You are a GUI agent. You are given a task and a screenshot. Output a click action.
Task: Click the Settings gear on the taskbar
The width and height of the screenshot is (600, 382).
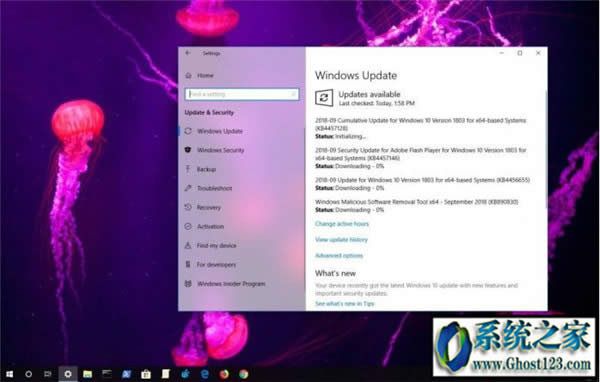click(x=68, y=374)
